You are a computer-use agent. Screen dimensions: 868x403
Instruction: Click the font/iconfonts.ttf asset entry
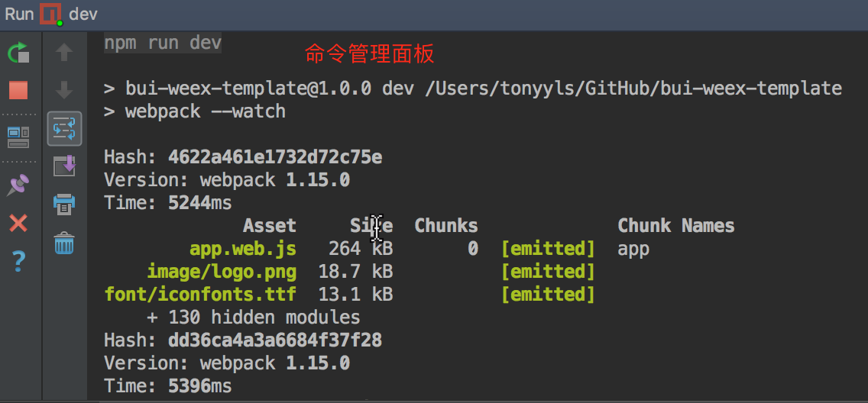(200, 295)
